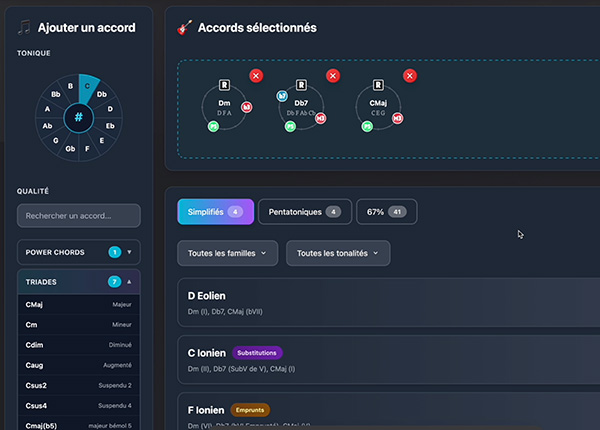Click the R root badge on Db7 chord

coord(301,84)
